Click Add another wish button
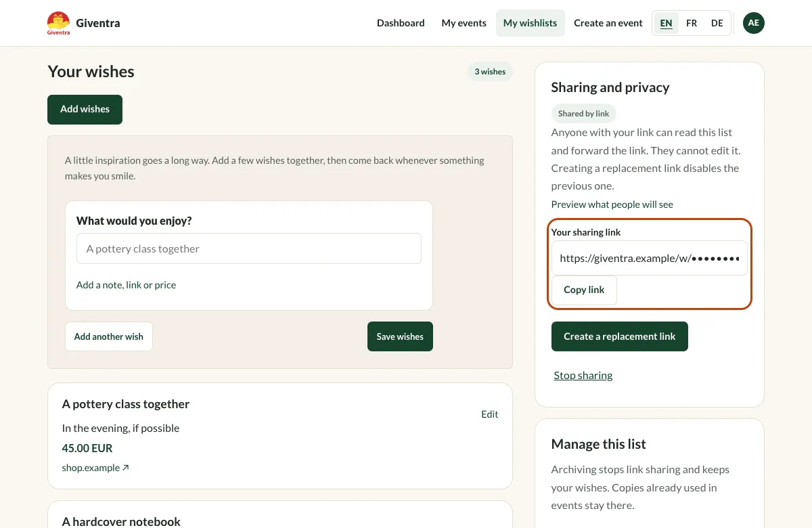 (109, 336)
